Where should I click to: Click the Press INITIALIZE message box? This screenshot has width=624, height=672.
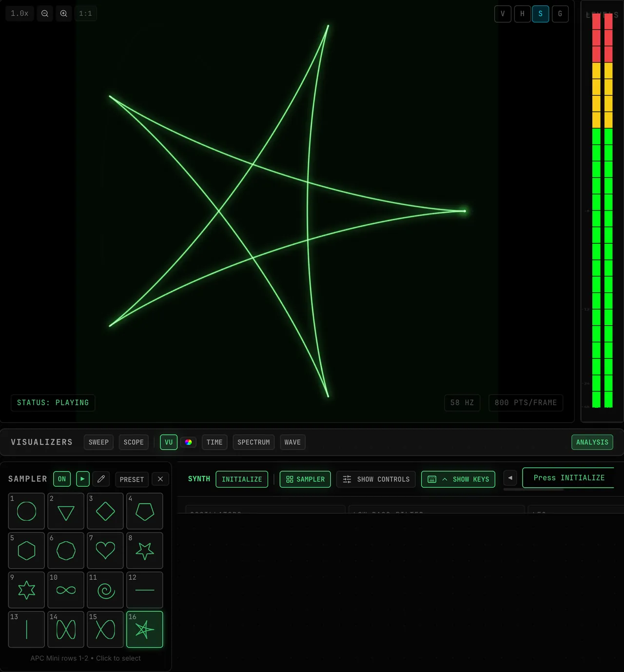click(x=568, y=478)
